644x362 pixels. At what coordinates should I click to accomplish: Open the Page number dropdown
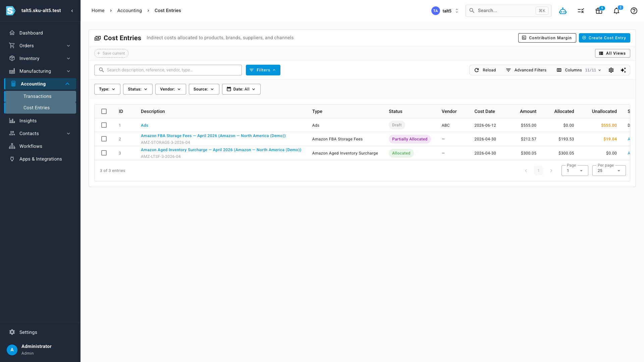575,171
